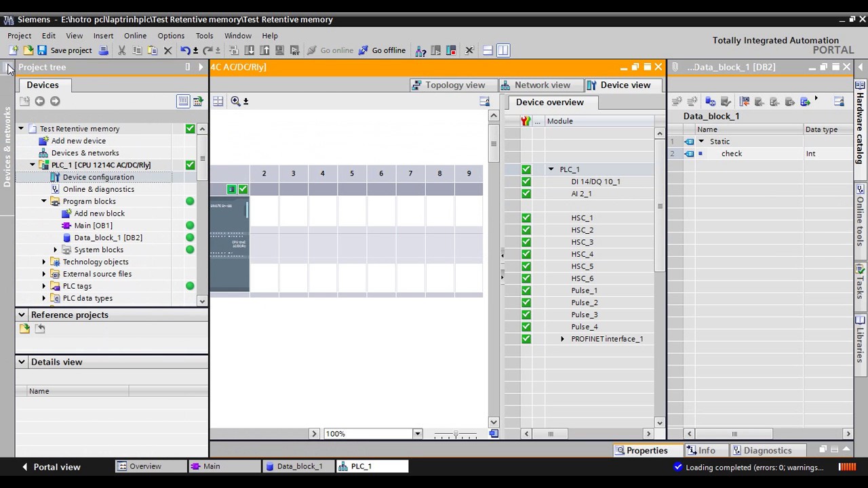
Task: Click the forward arrow icon under Devices tab
Action: [x=55, y=101]
